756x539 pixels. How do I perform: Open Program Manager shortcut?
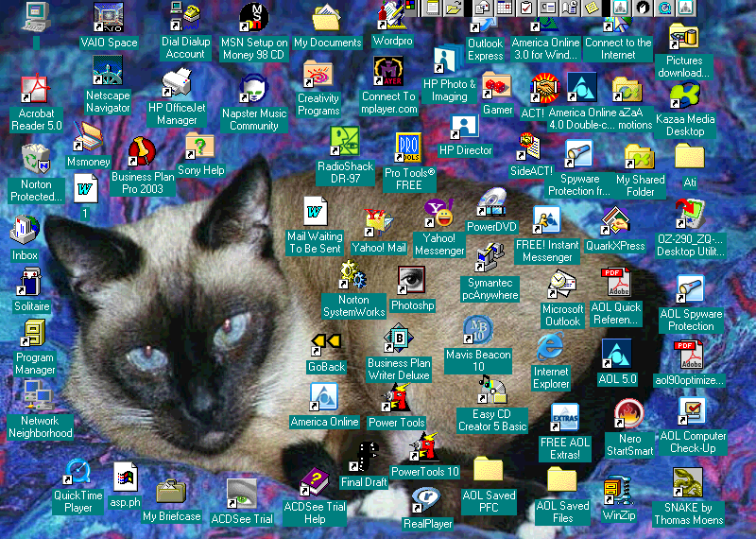pos(34,333)
